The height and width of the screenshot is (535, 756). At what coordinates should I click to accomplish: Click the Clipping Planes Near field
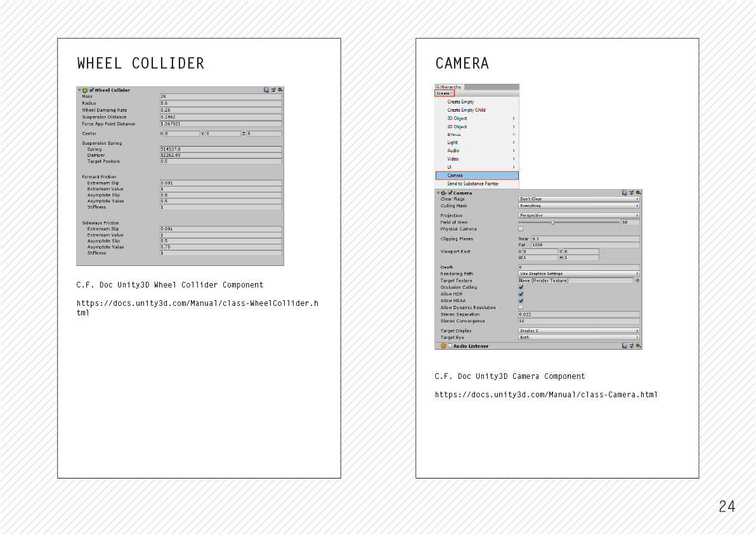(585, 239)
